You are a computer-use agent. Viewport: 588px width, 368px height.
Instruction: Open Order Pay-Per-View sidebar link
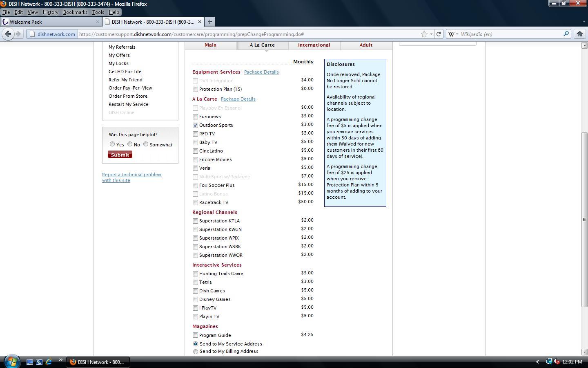coord(130,88)
